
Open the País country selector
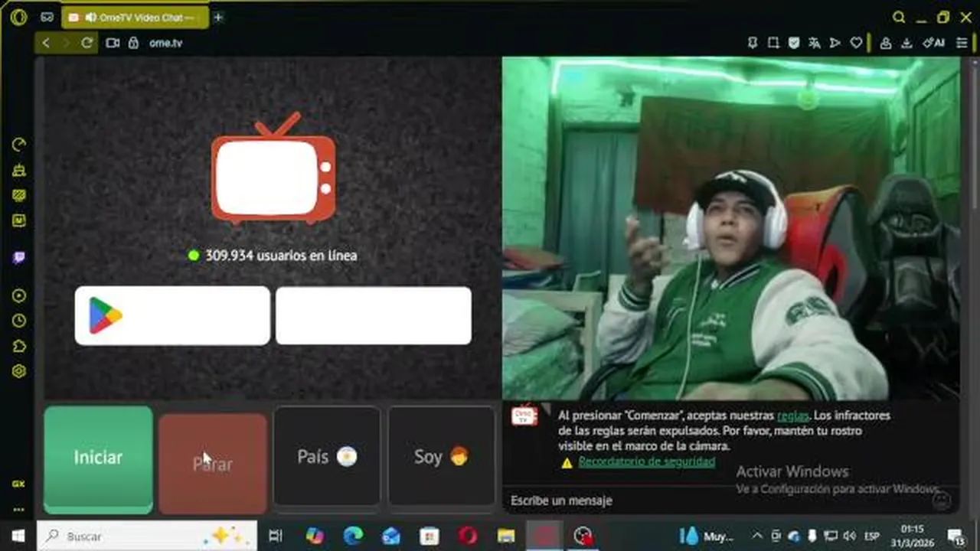[327, 458]
